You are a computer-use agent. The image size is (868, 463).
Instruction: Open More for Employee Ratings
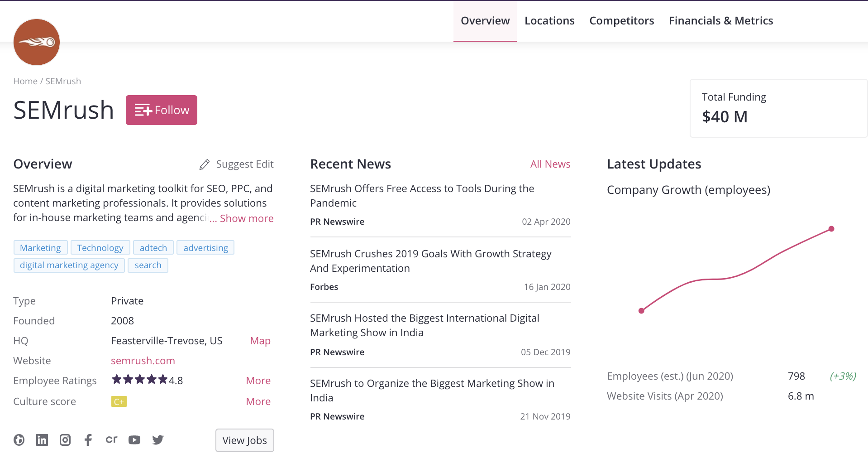(258, 381)
